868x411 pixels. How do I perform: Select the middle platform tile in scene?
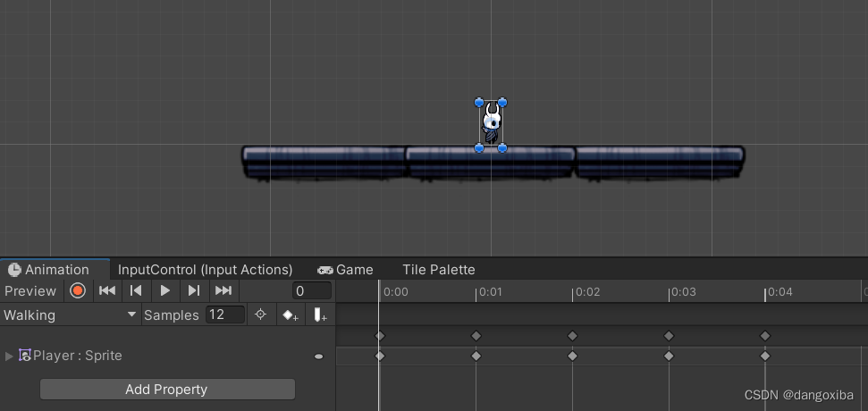pos(491,163)
